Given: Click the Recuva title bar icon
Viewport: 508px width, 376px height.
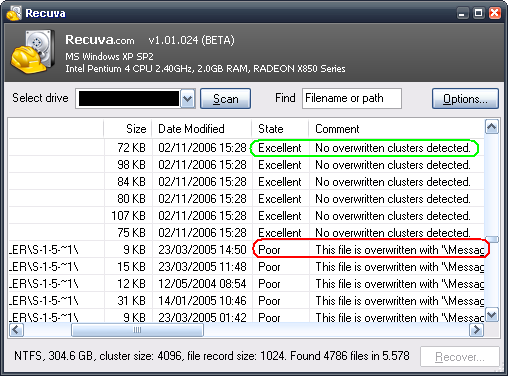Looking at the screenshot, I should click(14, 13).
